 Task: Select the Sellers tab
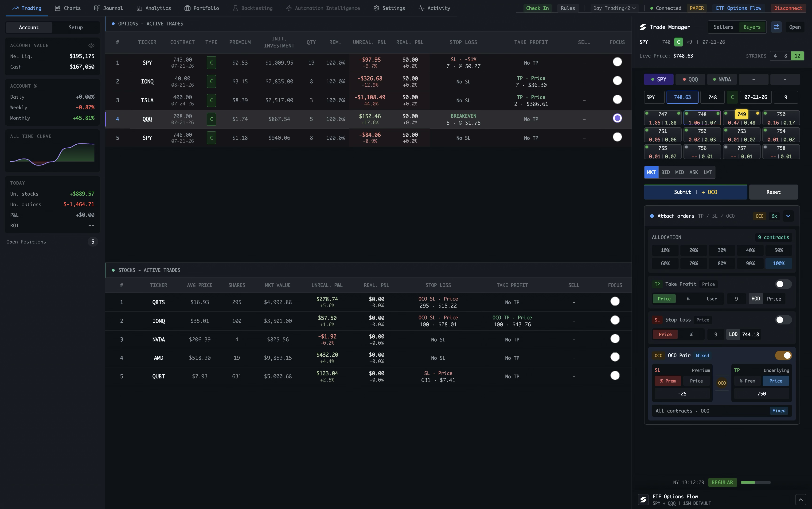pyautogui.click(x=723, y=27)
